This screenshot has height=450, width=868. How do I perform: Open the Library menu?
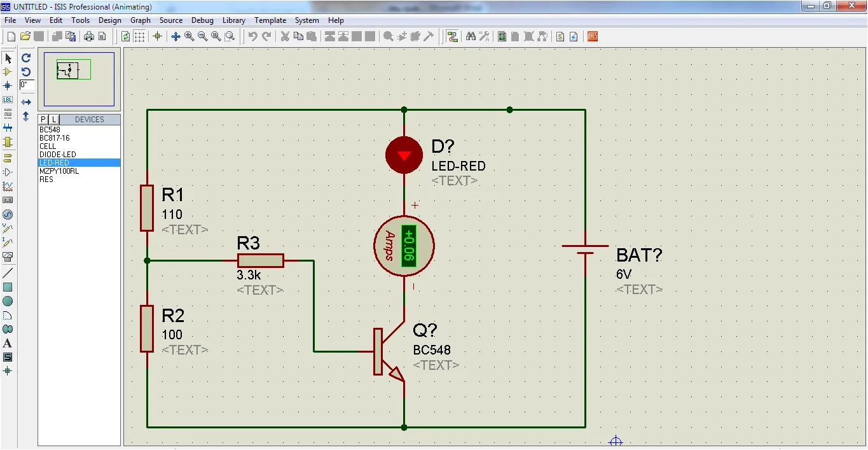(x=234, y=20)
